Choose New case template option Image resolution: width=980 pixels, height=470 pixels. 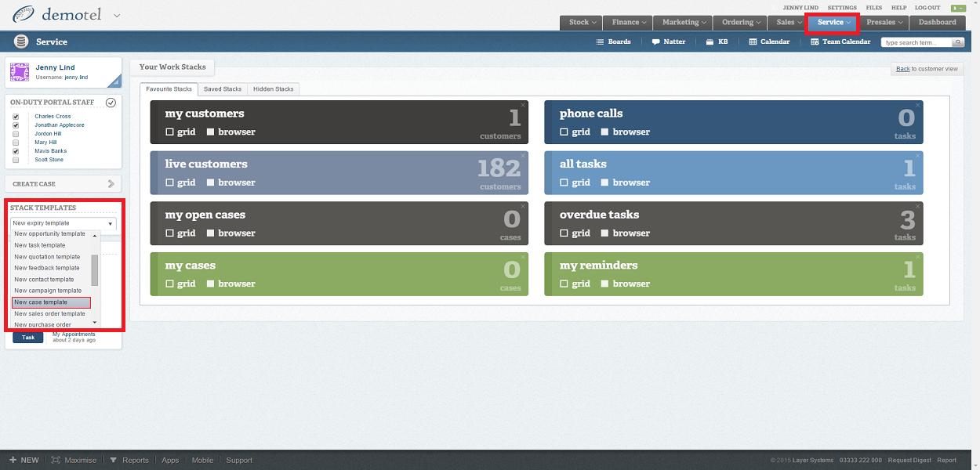(52, 302)
